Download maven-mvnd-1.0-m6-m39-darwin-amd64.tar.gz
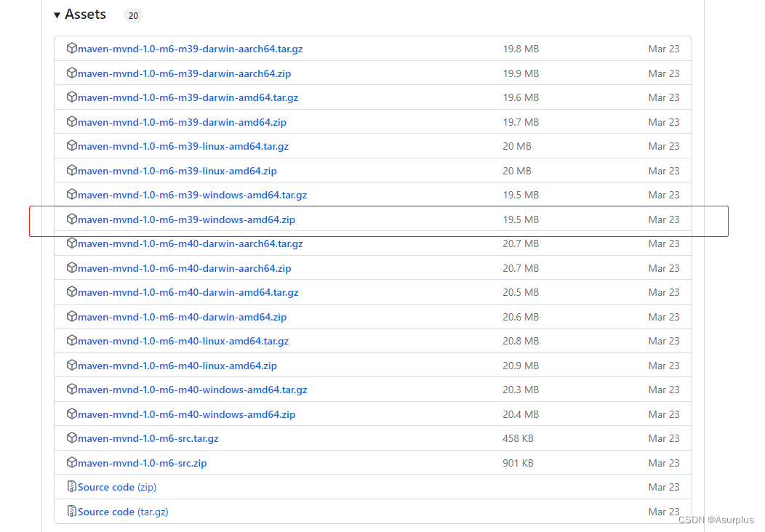 click(x=188, y=97)
